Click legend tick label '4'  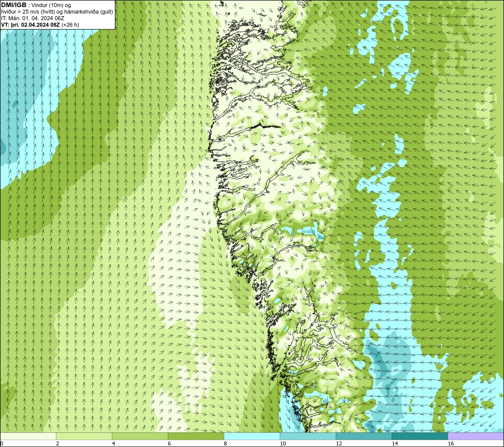tap(113, 444)
